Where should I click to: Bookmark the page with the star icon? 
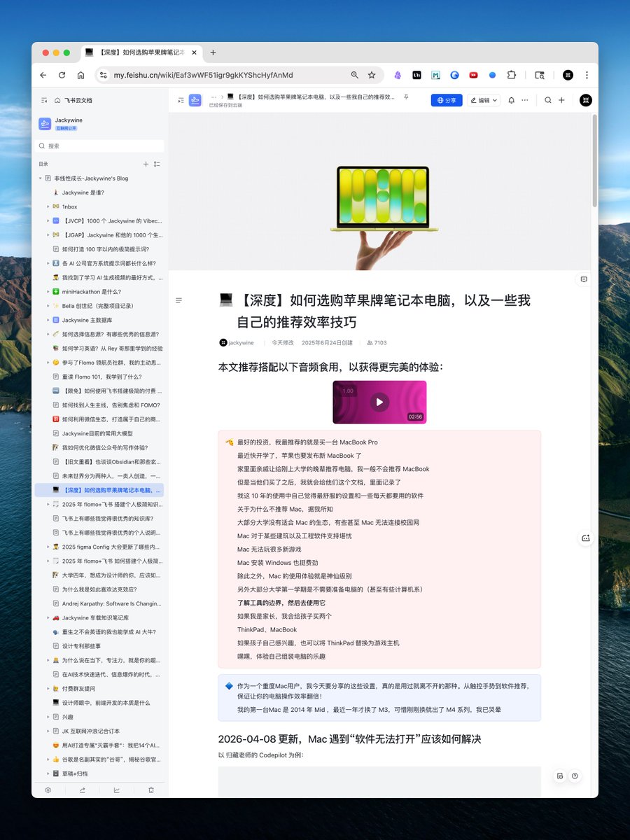pyautogui.click(x=372, y=75)
